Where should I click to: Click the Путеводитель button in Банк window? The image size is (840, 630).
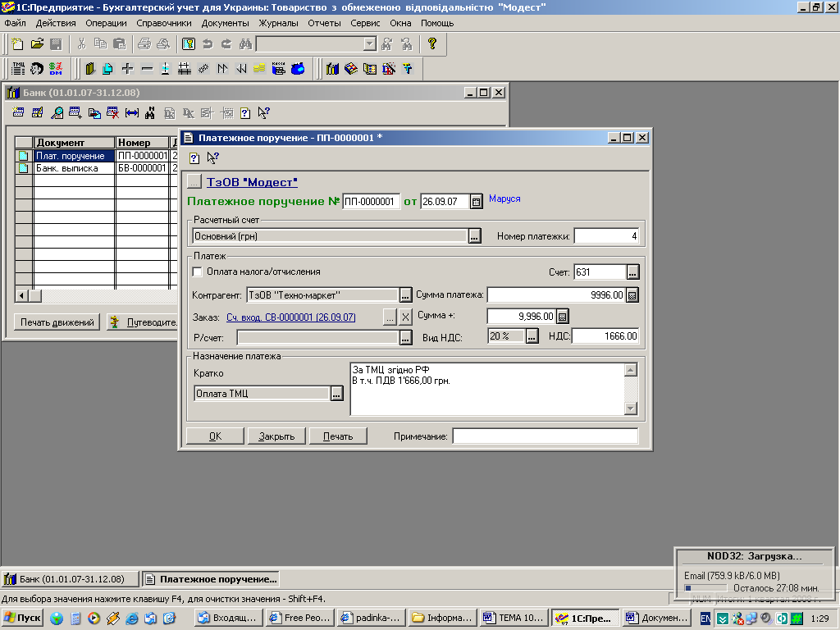[143, 322]
